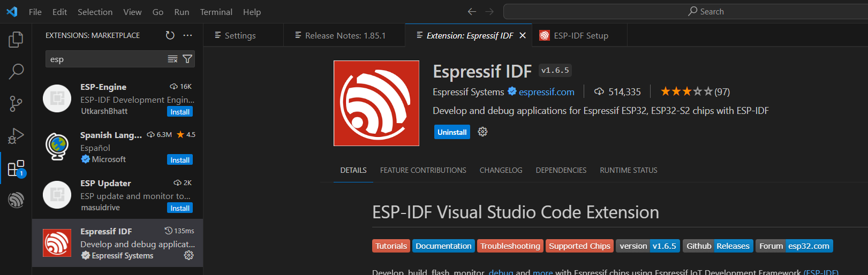Open the espressif.com publisher link
Screen dimensions: 868x275
click(547, 92)
